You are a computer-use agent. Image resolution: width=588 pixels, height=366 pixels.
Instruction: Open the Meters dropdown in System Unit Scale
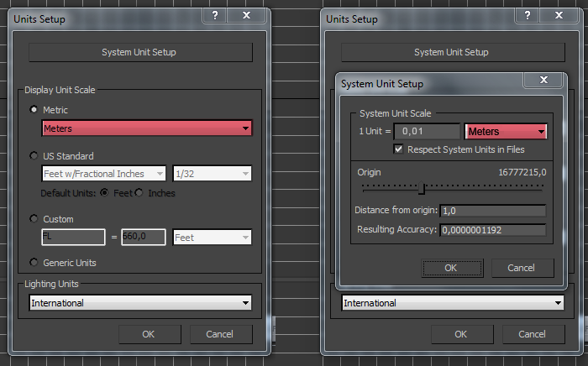[506, 132]
